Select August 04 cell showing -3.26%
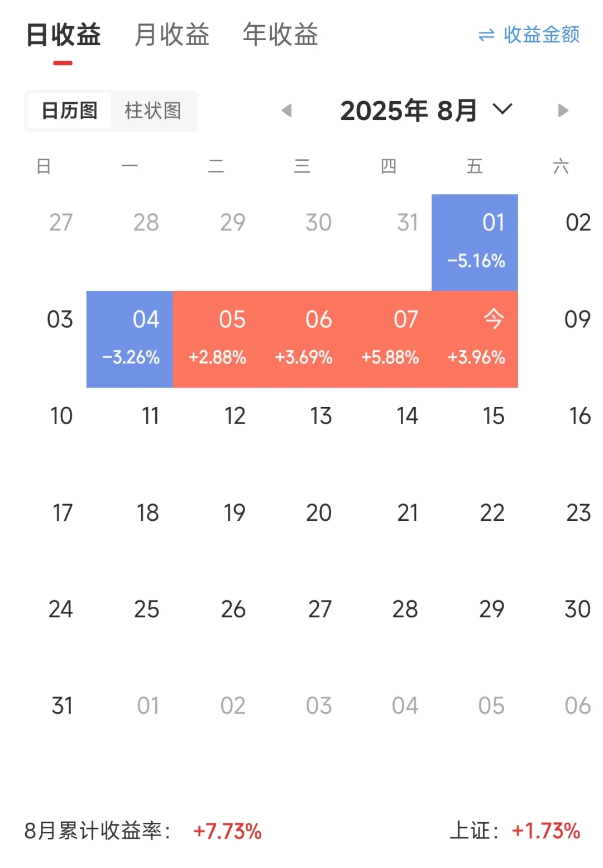Viewport: 603px width, 868px height. click(x=130, y=339)
